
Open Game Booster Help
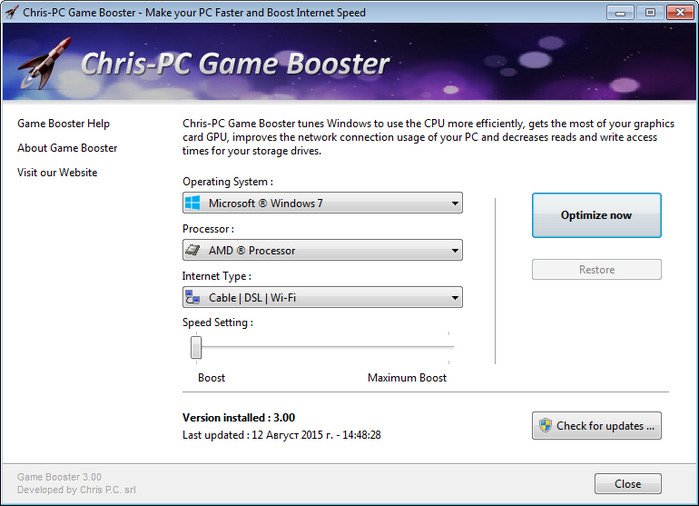(x=63, y=123)
